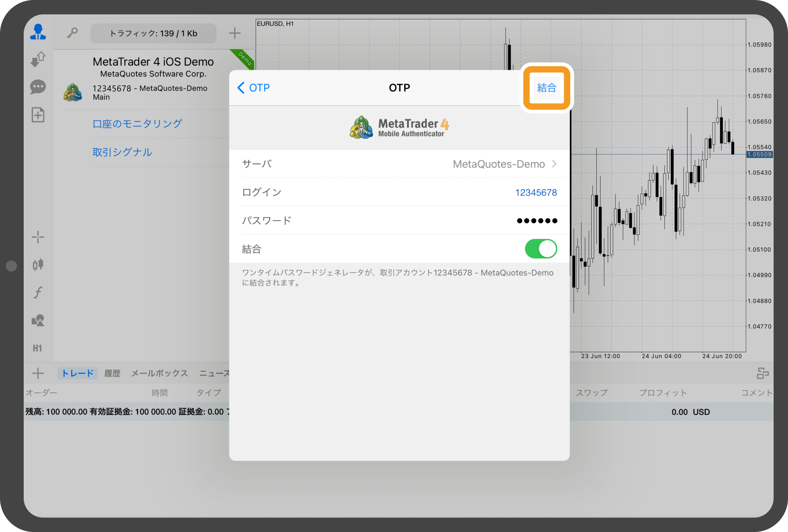Click the 0.00 USD profit value
The width and height of the screenshot is (788, 532).
pyautogui.click(x=691, y=412)
